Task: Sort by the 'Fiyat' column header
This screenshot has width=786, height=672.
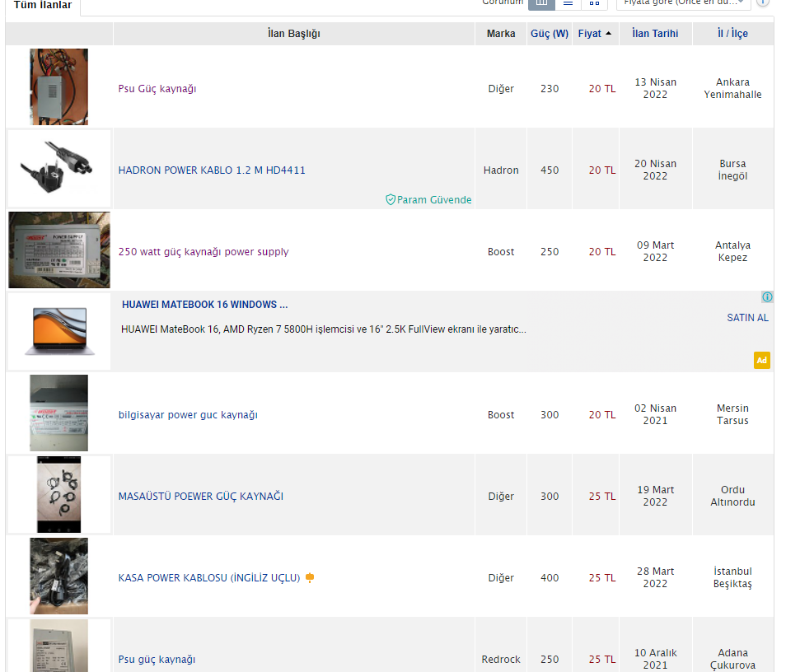Action: tap(590, 34)
